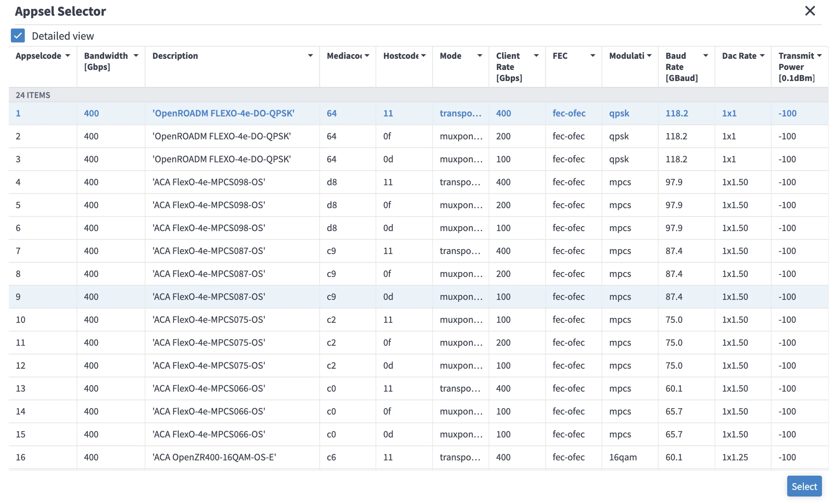Click 'ACA FlexO-4e-MPCS087-OS' in row 7
The width and height of the screenshot is (835, 504).
[x=209, y=251]
